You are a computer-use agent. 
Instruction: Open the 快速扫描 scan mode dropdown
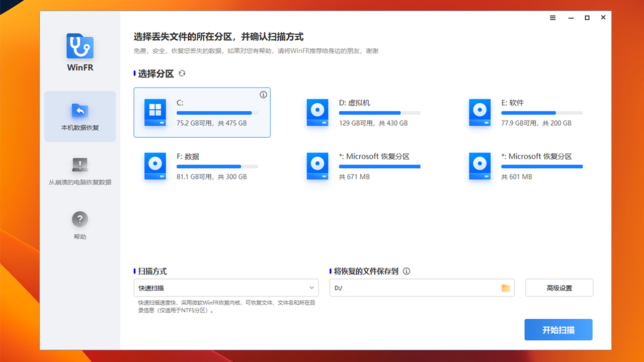coord(226,288)
